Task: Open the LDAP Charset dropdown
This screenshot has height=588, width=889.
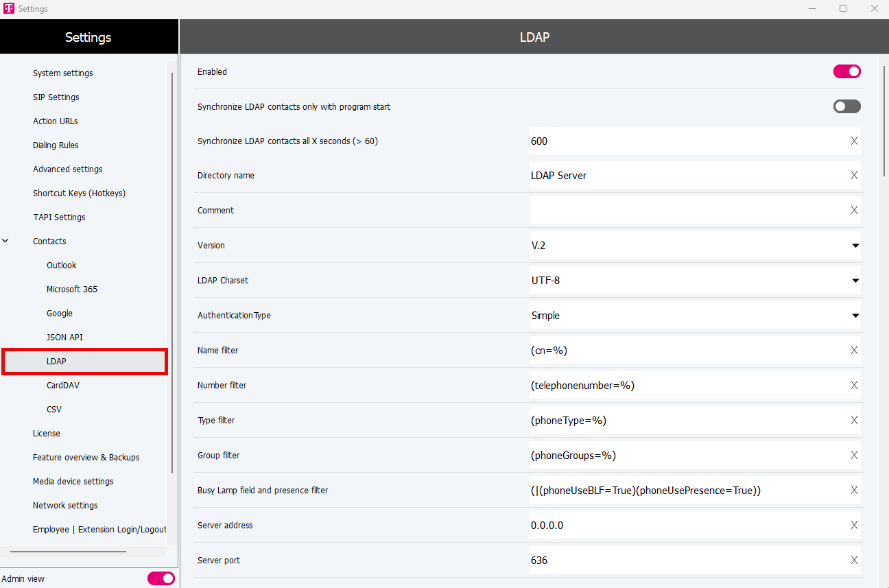Action: (x=694, y=281)
